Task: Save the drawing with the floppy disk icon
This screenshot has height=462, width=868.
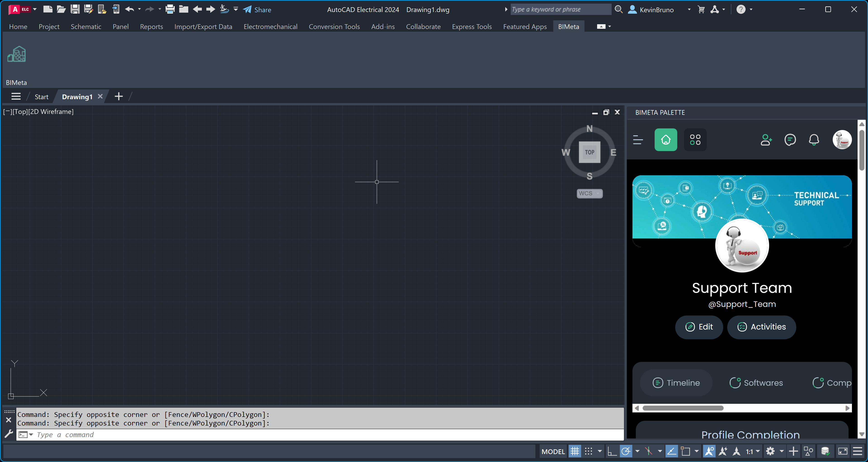Action: 75,10
